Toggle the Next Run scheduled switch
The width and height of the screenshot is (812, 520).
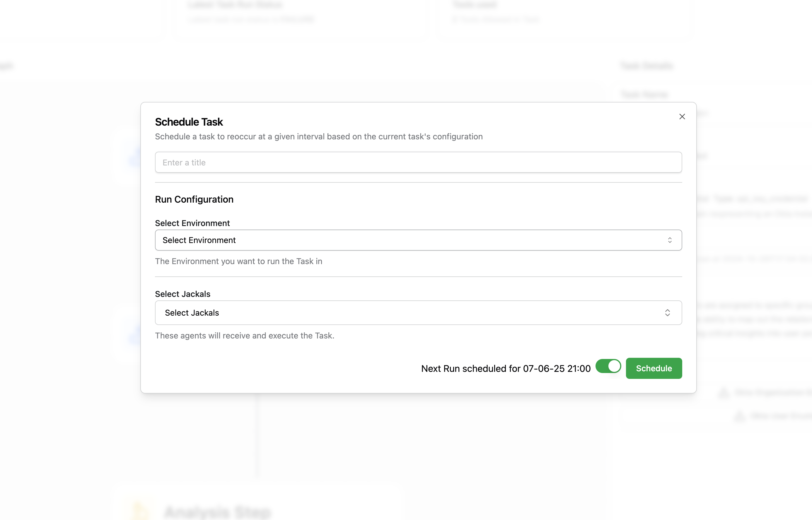tap(608, 366)
